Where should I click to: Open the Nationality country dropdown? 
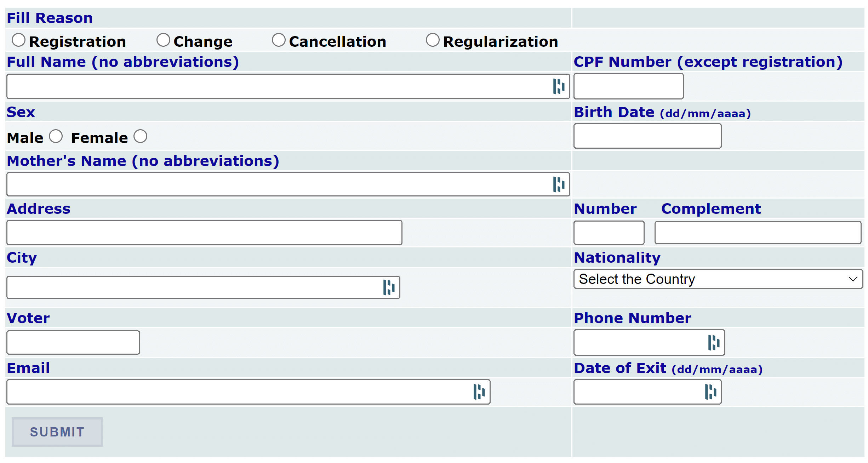(718, 279)
